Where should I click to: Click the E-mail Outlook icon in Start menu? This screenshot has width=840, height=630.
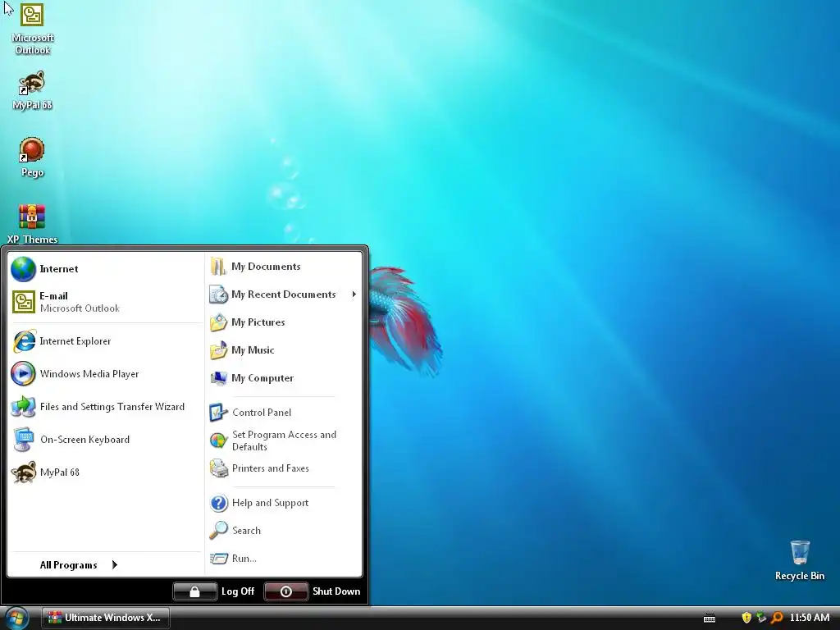click(24, 302)
